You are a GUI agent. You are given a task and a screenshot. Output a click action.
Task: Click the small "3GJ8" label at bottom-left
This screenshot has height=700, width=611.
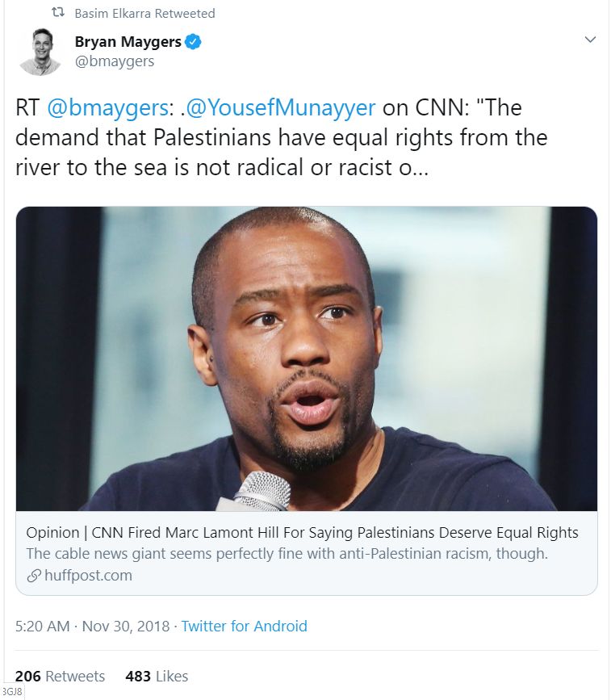(12, 693)
